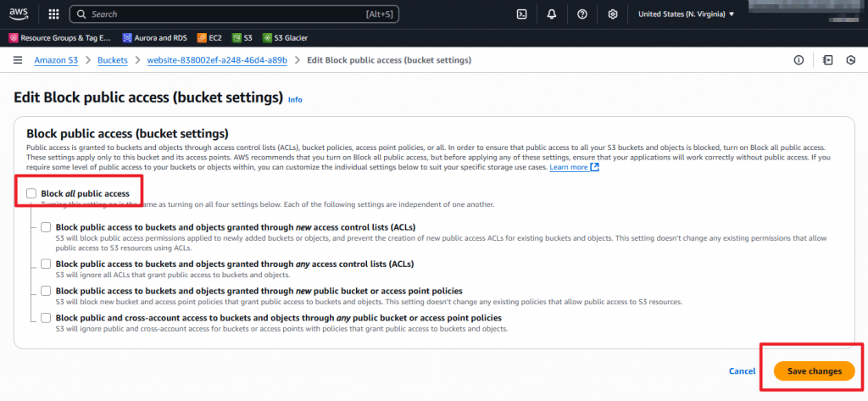
Task: Open the Info link beside the page heading
Action: [295, 100]
